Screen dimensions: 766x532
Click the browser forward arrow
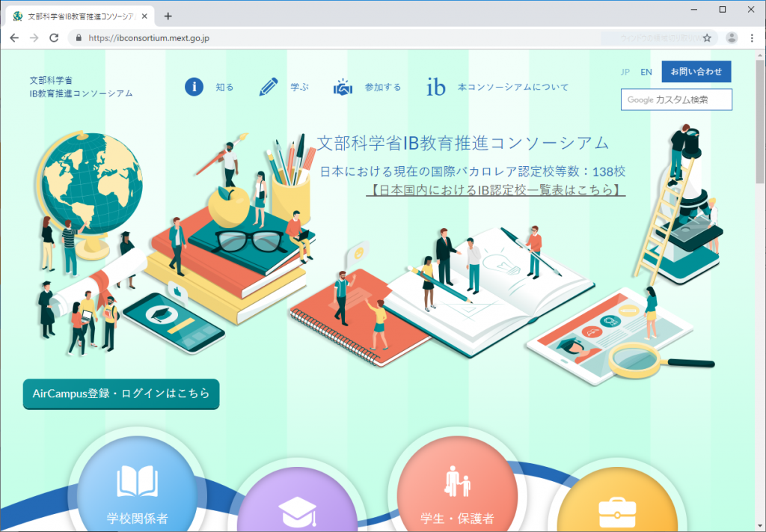click(x=34, y=38)
